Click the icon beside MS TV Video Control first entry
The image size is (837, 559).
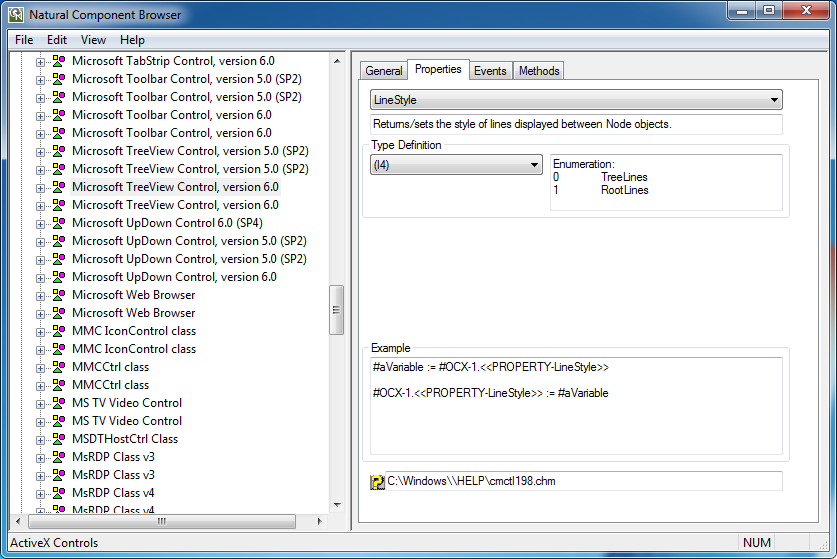(x=59, y=403)
